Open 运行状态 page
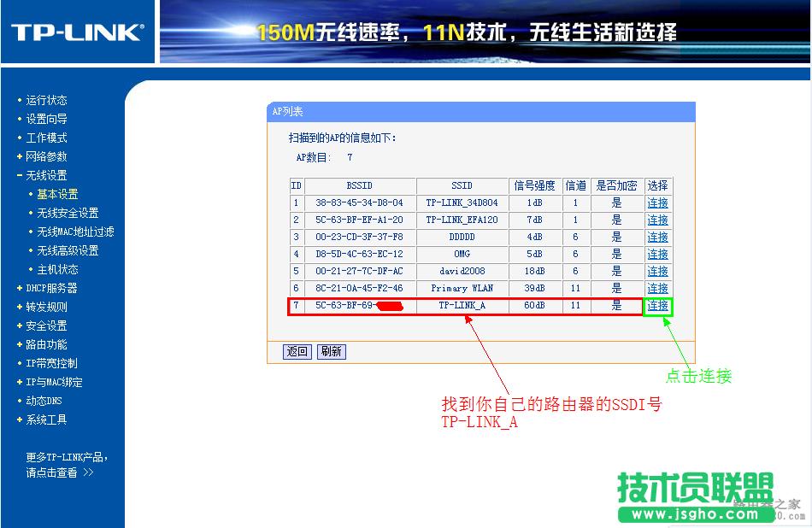 tap(46, 100)
